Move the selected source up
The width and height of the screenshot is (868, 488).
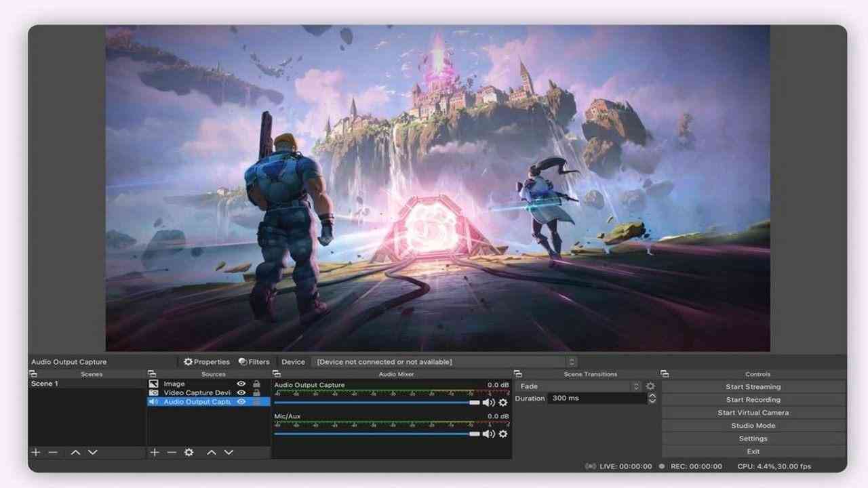tap(212, 452)
